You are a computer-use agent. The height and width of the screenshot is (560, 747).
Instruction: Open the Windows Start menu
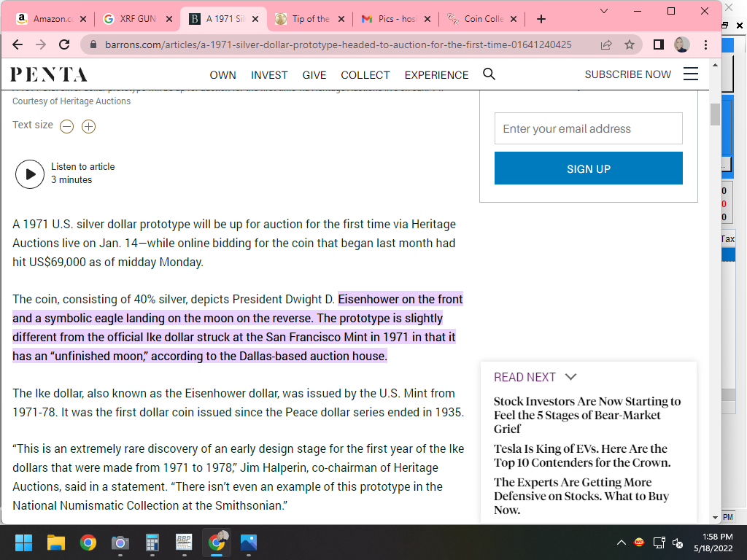23,542
